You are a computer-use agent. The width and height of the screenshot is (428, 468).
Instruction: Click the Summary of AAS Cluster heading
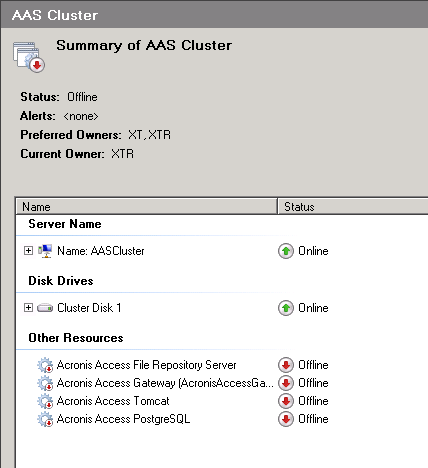point(144,46)
